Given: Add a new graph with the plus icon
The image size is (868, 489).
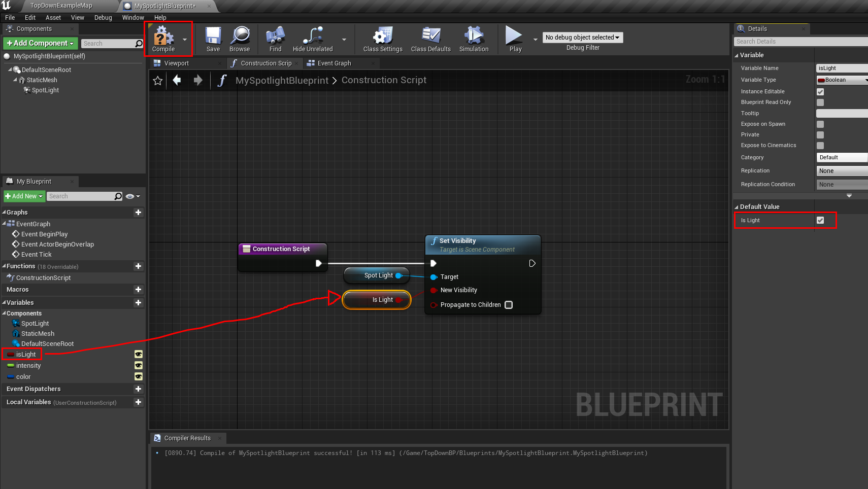Looking at the screenshot, I should tap(138, 213).
